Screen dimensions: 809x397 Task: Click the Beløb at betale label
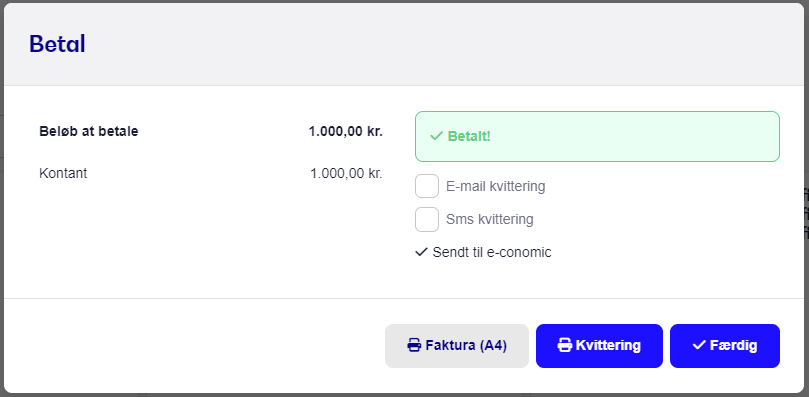89,132
